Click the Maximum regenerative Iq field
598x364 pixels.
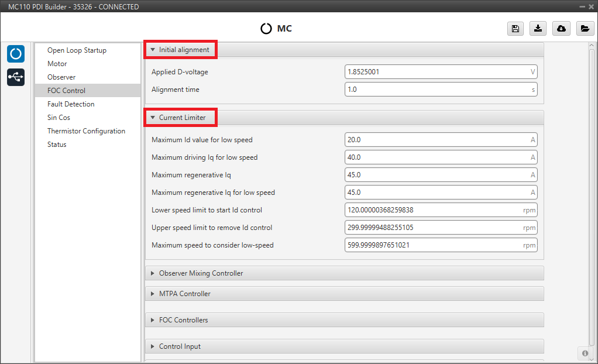coord(436,175)
